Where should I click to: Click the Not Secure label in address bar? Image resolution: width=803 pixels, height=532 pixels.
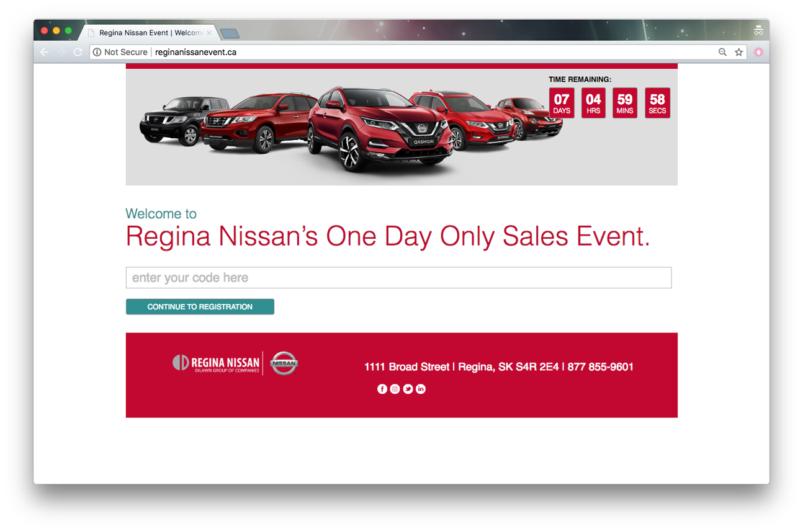(x=126, y=52)
